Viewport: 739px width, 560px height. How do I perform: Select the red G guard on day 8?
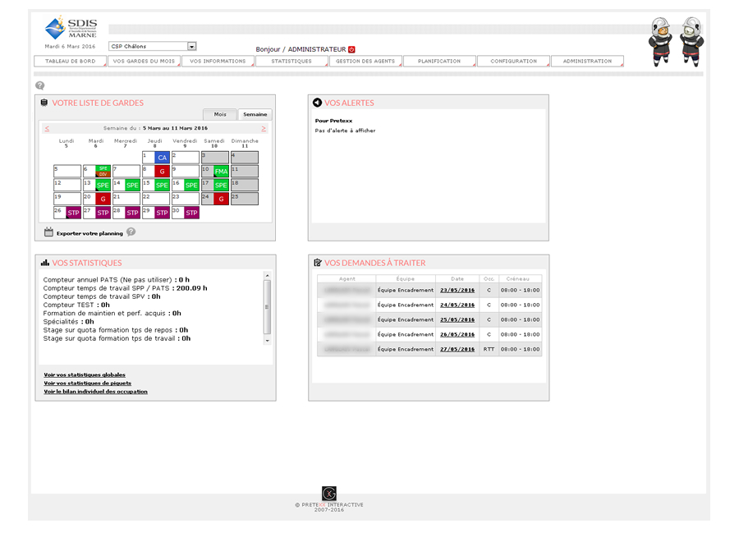[x=162, y=171]
